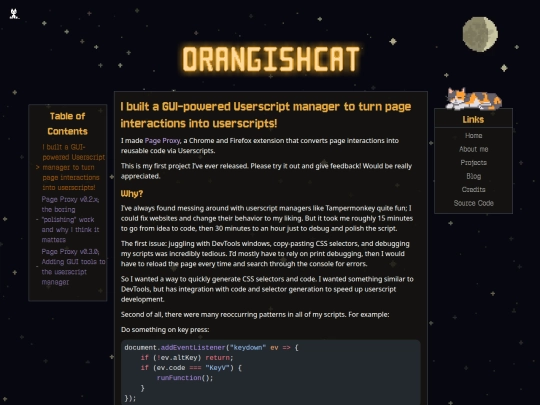The width and height of the screenshot is (540, 405).
Task: Click the 'Why?' section heading
Action: point(132,194)
